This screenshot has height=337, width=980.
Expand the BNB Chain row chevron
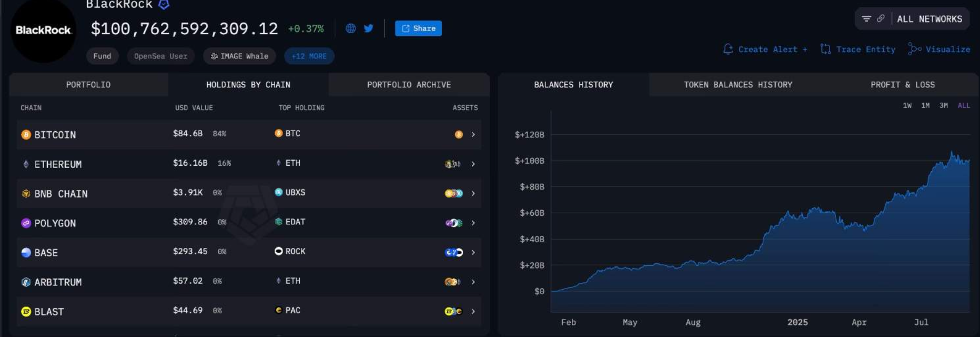click(x=473, y=194)
